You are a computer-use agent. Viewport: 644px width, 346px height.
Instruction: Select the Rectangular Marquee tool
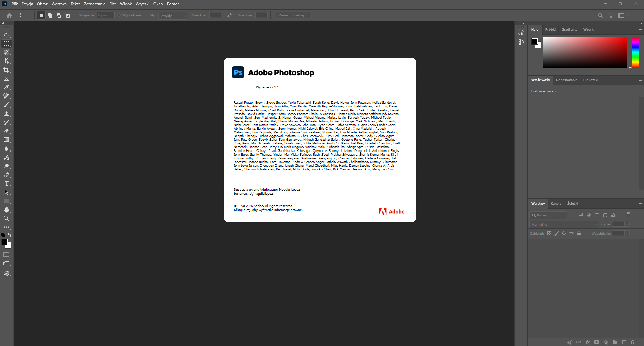[6, 44]
